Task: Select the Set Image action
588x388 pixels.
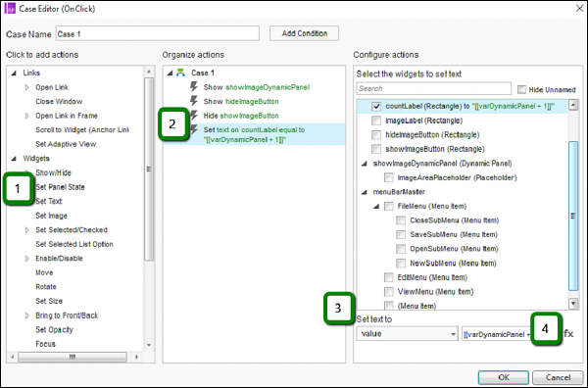Action: (x=51, y=216)
